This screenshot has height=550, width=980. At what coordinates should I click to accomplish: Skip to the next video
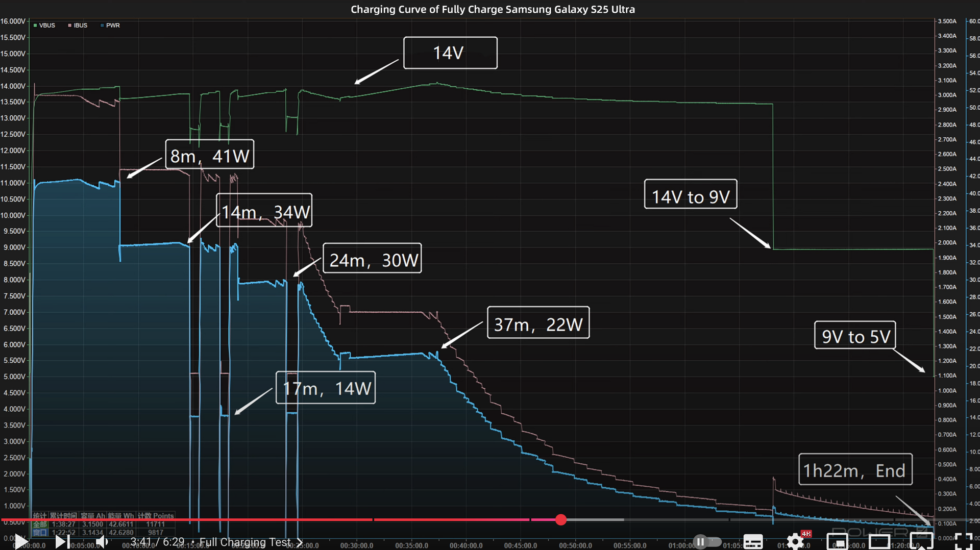tap(62, 541)
